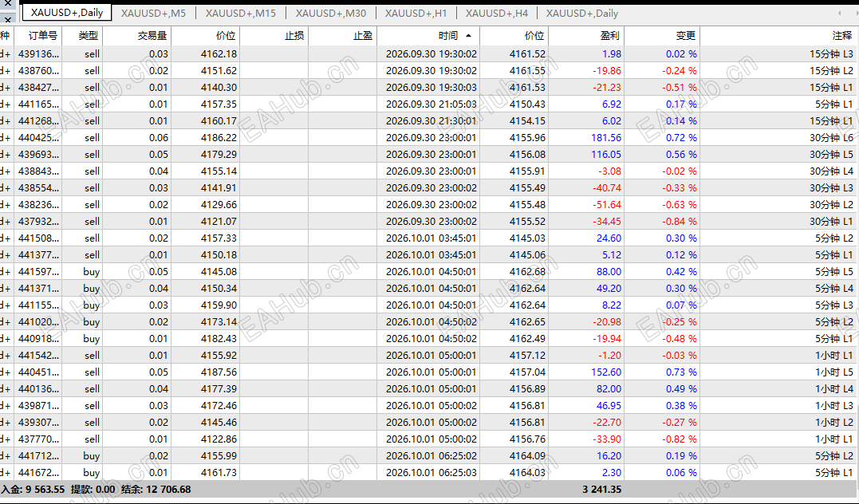Screen dimensions: 859x504
Task: Click the 提款: 0.00 summary
Action: coord(93,490)
